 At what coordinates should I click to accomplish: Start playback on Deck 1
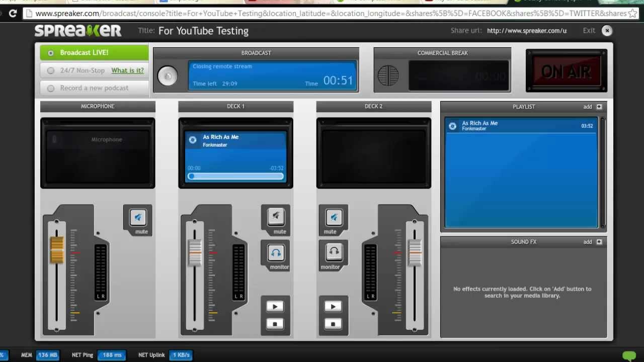click(275, 306)
